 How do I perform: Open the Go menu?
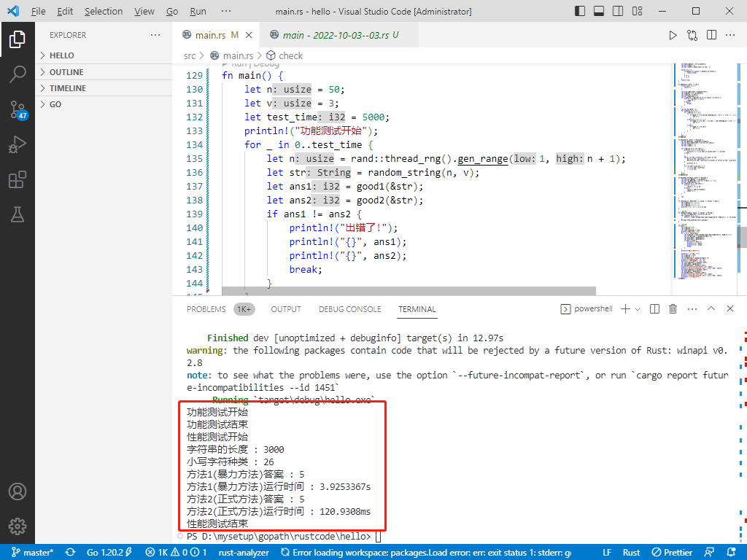point(172,11)
